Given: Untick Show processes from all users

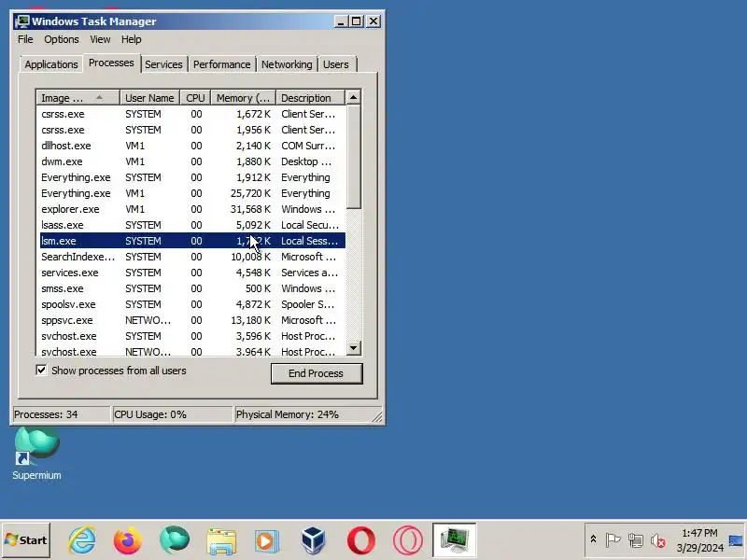Looking at the screenshot, I should point(41,370).
